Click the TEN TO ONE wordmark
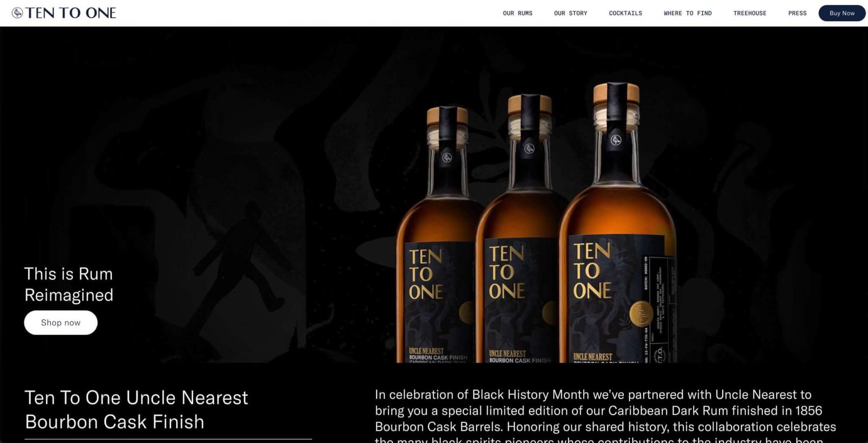Image resolution: width=868 pixels, height=443 pixels. [71, 13]
